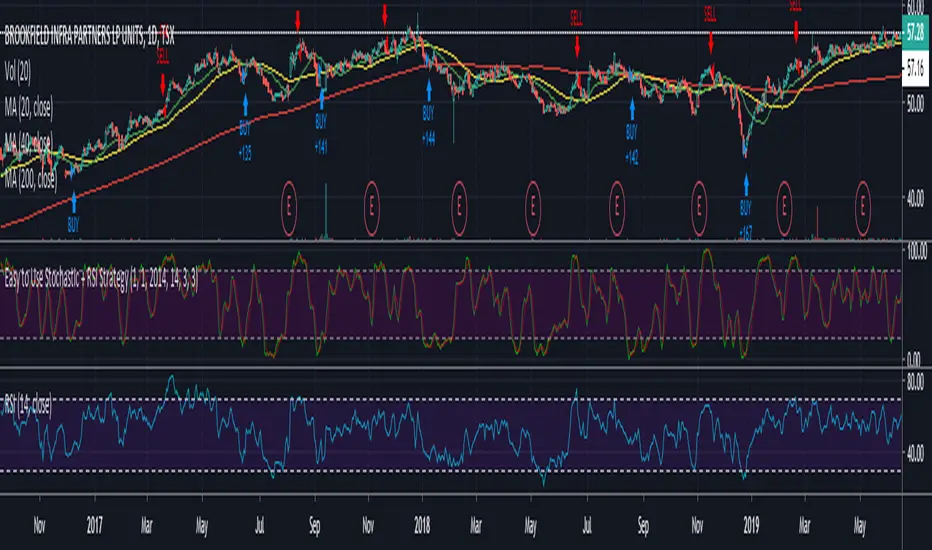Open the earnings marker for November 2018
Image resolution: width=932 pixels, height=550 pixels.
(x=699, y=208)
